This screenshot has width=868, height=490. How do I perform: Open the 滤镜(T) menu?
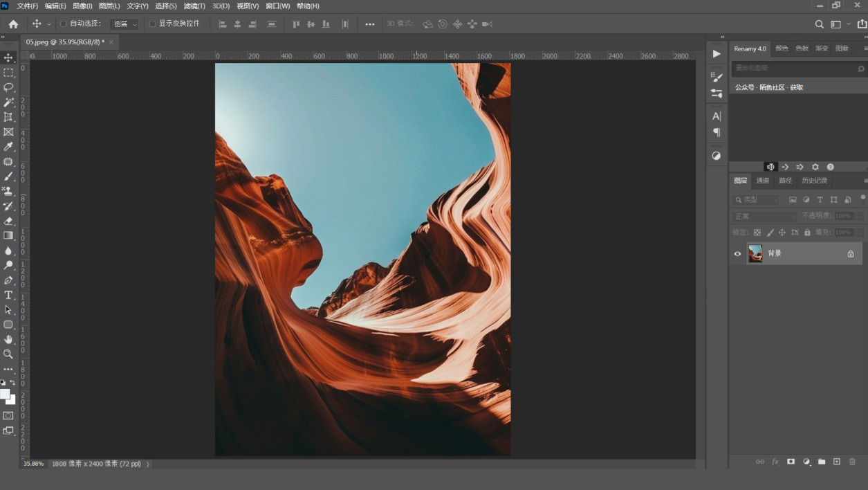pyautogui.click(x=194, y=6)
